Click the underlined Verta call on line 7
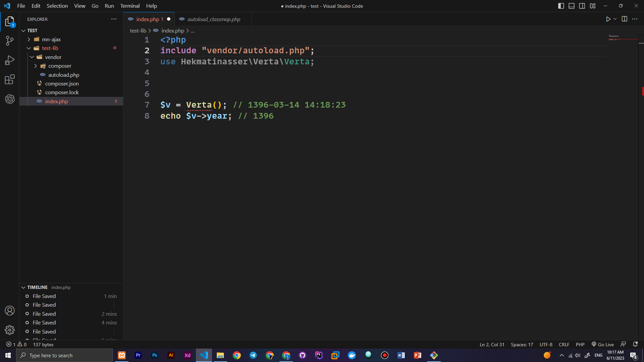The image size is (644, 362). coord(199,105)
